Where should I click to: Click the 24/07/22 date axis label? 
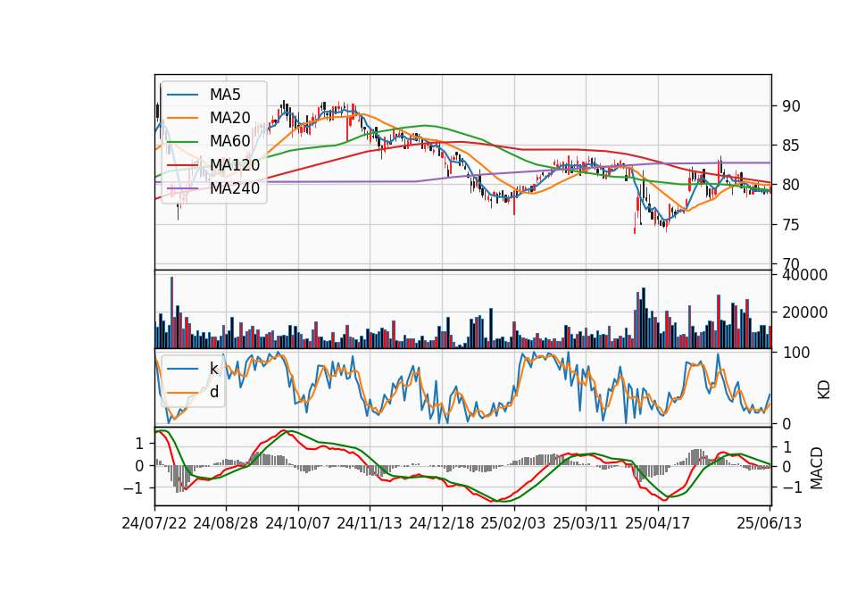(154, 523)
